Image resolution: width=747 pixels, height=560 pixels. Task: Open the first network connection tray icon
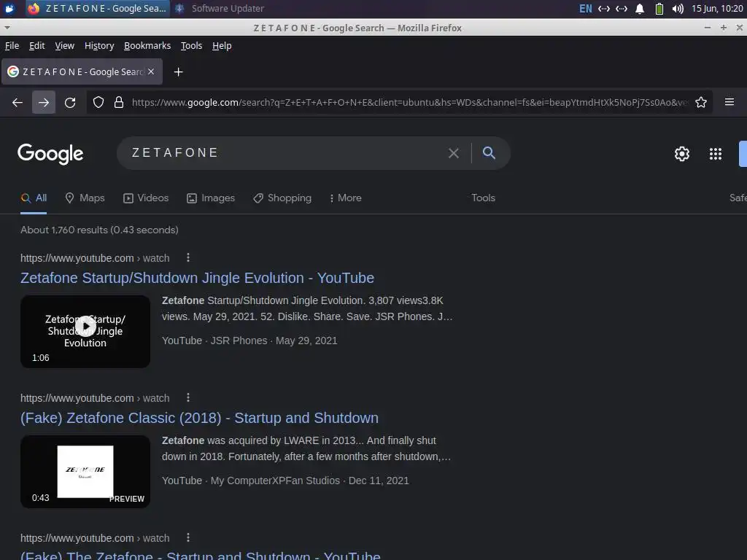tap(603, 9)
